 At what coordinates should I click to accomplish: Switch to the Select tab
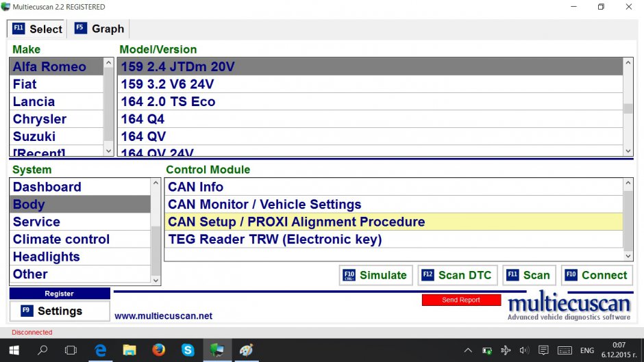pos(38,29)
